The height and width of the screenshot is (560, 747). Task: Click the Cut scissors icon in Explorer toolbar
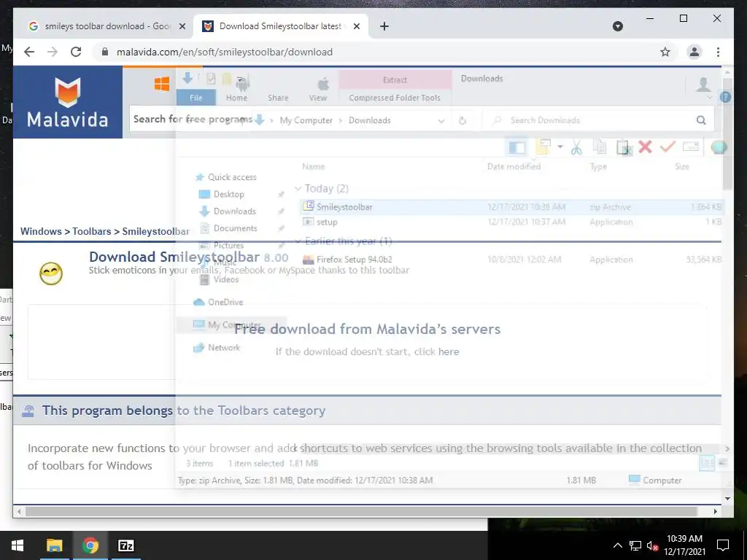tap(576, 147)
